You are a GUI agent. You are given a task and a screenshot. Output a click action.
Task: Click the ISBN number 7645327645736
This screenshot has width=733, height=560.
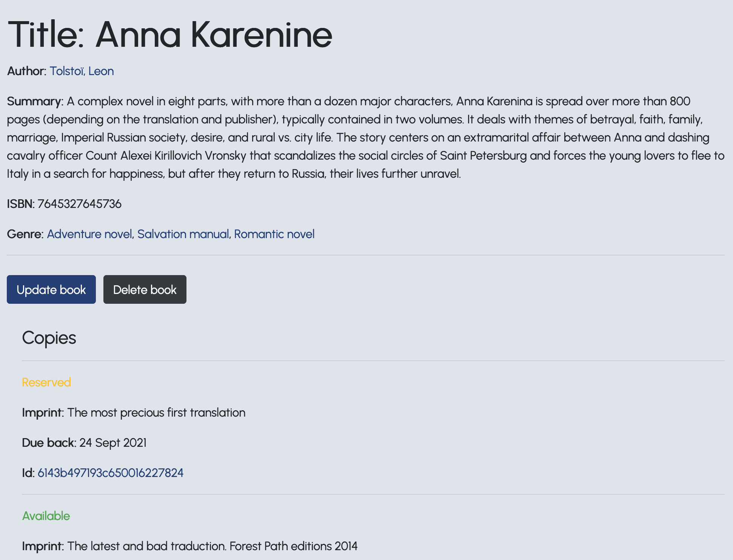pyautogui.click(x=79, y=204)
